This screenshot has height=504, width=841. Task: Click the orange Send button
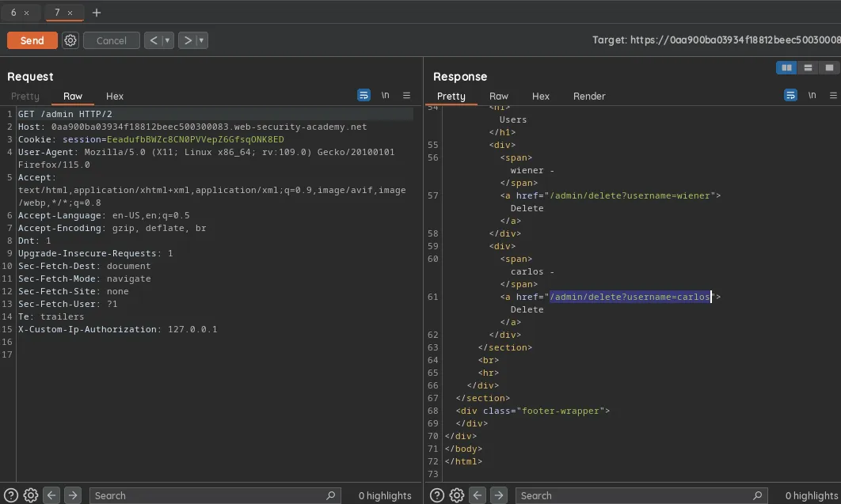pyautogui.click(x=32, y=40)
